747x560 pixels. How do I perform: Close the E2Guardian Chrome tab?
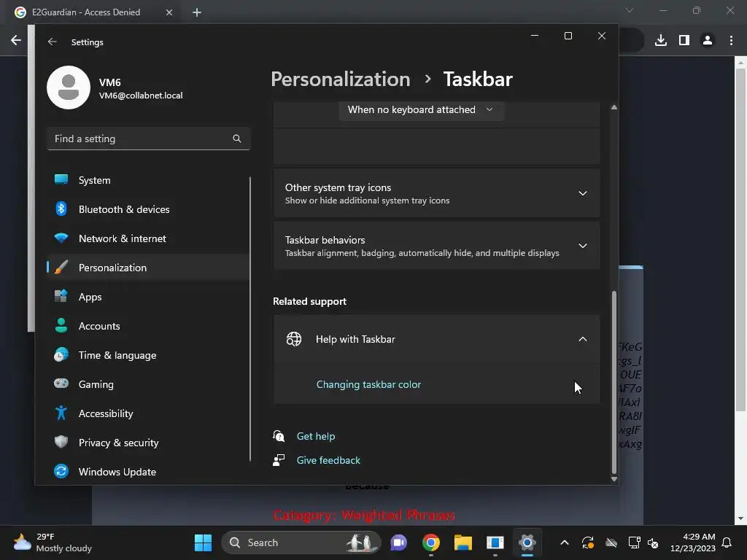click(169, 12)
